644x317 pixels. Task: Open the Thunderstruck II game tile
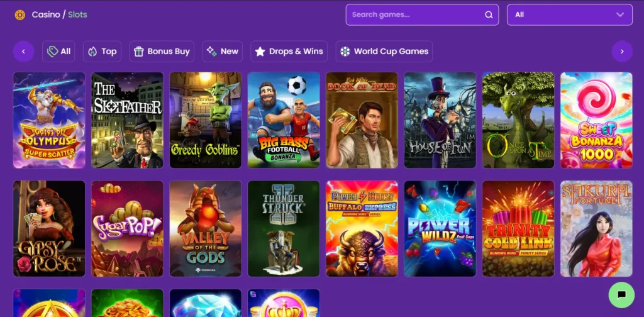click(284, 229)
